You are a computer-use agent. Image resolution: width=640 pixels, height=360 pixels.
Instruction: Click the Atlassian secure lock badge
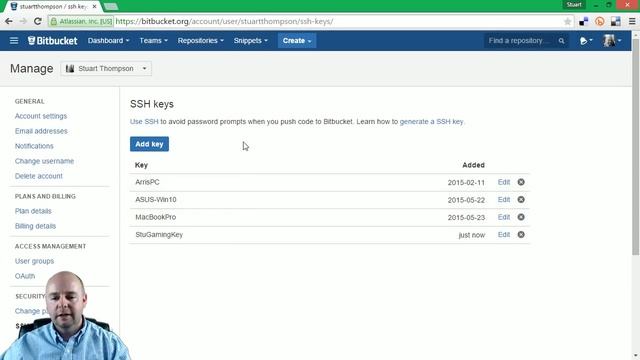coord(81,21)
